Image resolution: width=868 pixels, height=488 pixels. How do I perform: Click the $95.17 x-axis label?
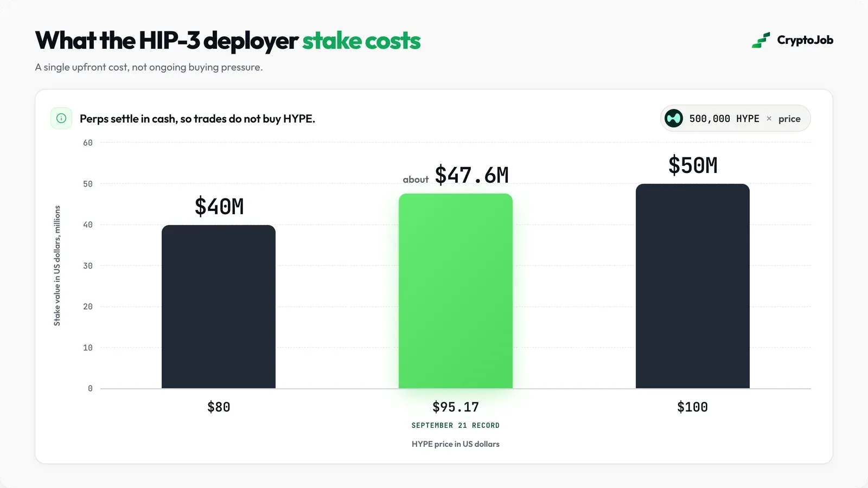(456, 407)
